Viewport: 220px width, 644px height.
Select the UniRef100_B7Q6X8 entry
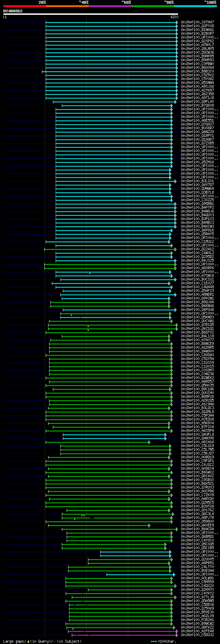pos(197,106)
